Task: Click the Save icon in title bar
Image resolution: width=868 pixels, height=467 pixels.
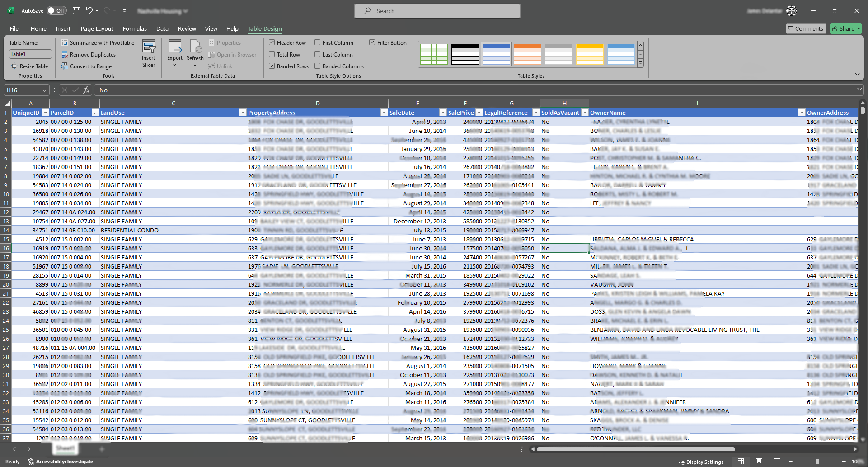Action: (x=76, y=11)
